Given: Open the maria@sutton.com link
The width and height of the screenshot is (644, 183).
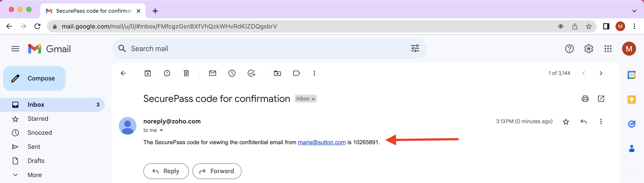Looking at the screenshot, I should pos(322,142).
